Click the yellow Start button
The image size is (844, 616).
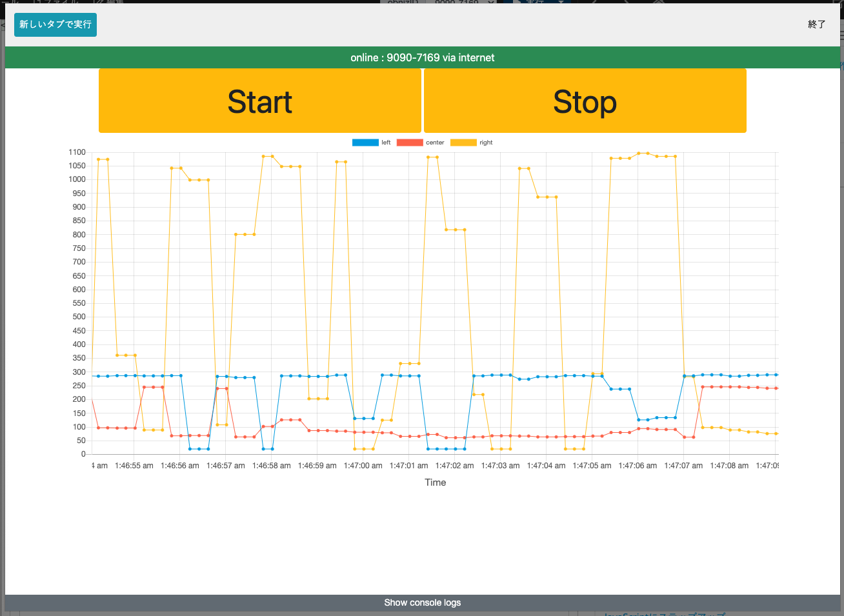[259, 101]
